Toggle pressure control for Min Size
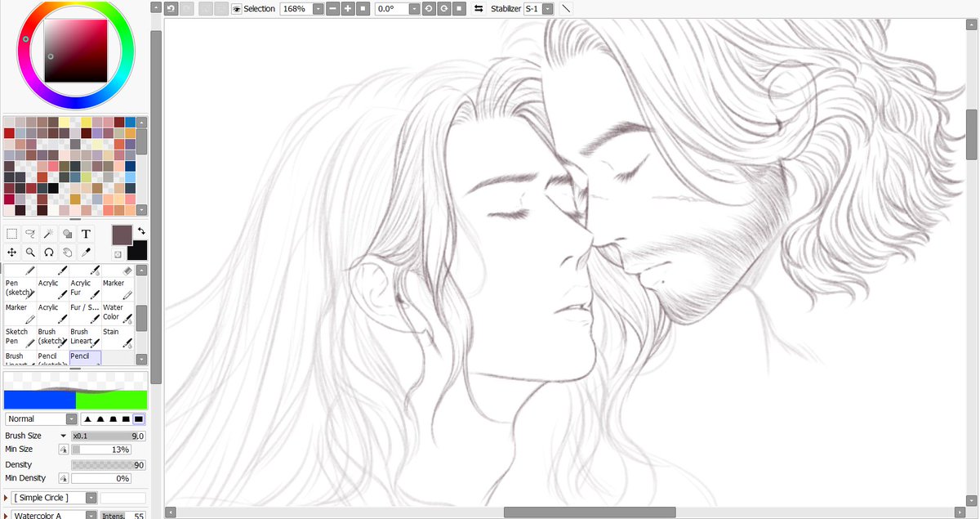This screenshot has height=519, width=980. [x=63, y=450]
